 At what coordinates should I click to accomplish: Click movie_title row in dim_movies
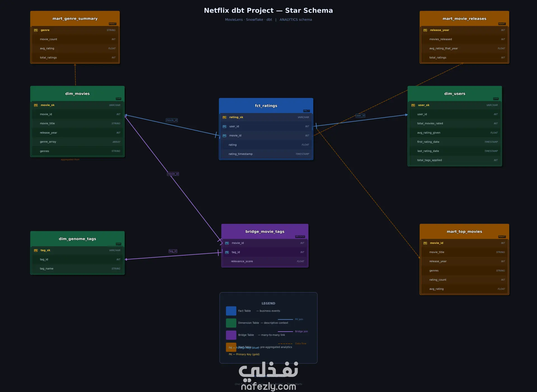77,123
